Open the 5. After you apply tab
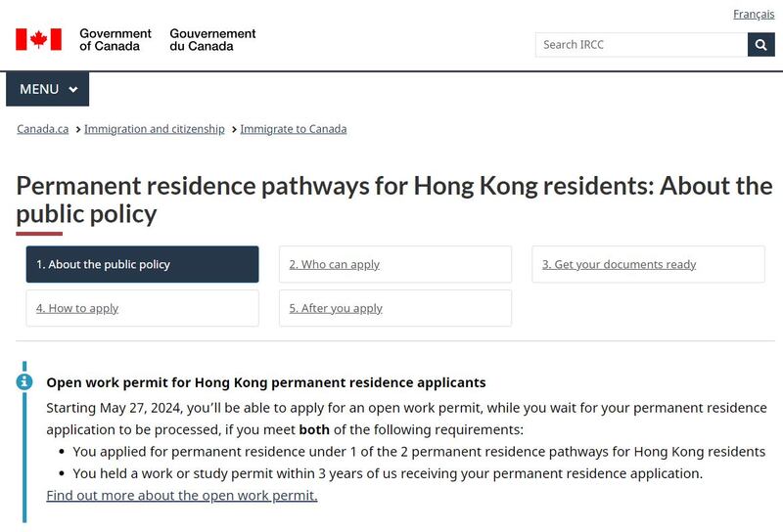The width and height of the screenshot is (783, 532). (395, 308)
